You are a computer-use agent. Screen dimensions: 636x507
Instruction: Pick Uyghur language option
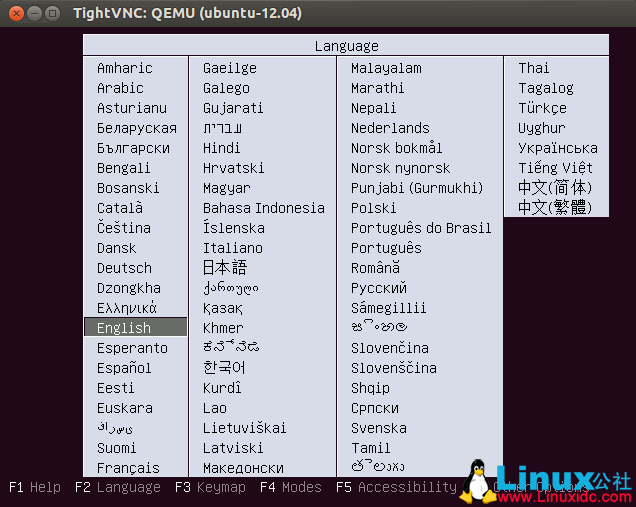click(x=541, y=128)
